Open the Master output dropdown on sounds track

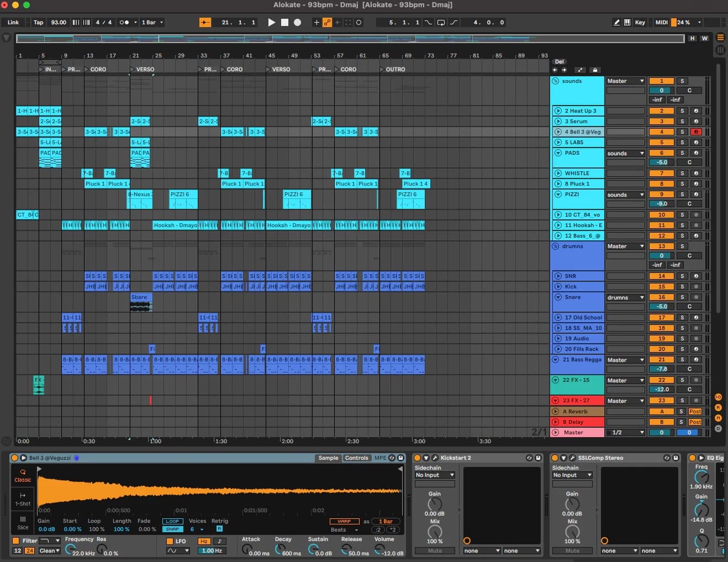tap(625, 81)
